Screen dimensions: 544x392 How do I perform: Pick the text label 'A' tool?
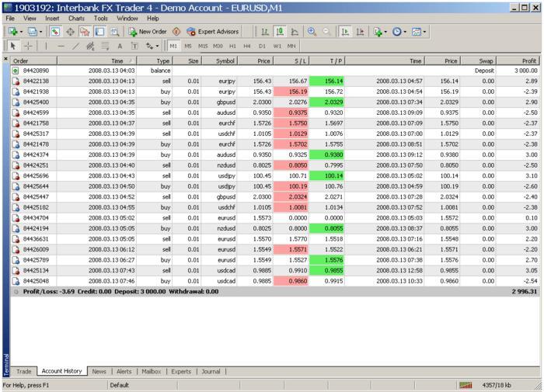pyautogui.click(x=120, y=46)
